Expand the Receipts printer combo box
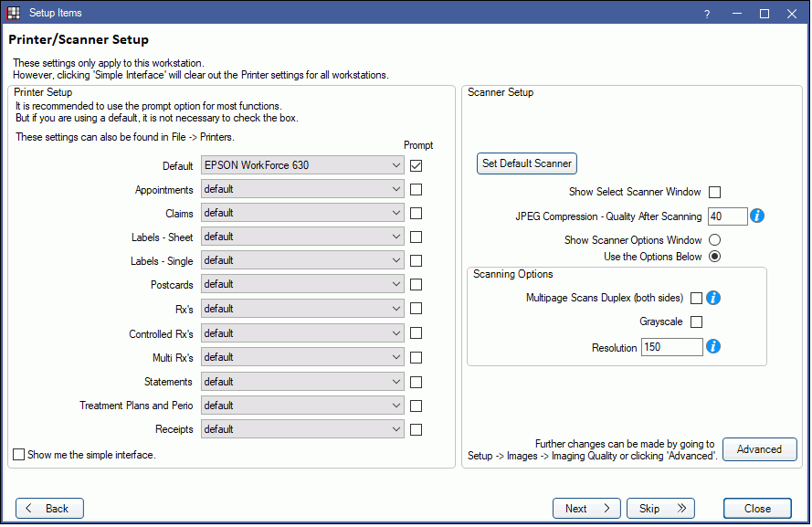Screen dimensions: 812x527 coord(302,429)
